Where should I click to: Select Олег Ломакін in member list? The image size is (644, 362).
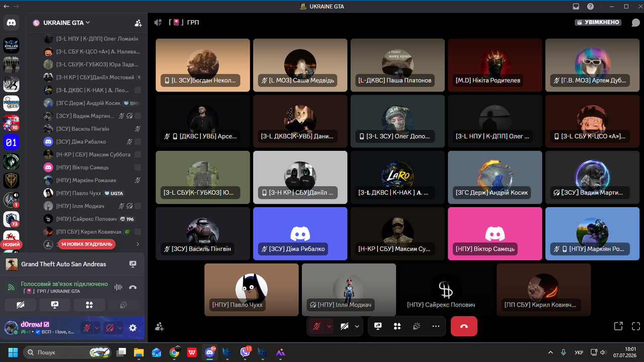tap(92, 39)
